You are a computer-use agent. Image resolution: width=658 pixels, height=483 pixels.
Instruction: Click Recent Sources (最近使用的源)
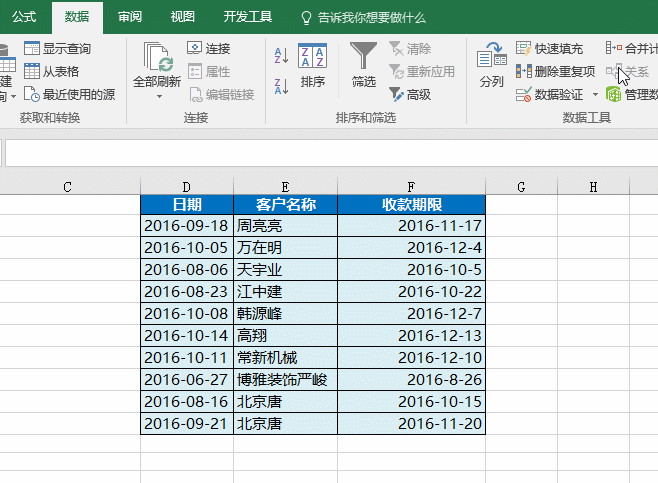click(x=69, y=94)
